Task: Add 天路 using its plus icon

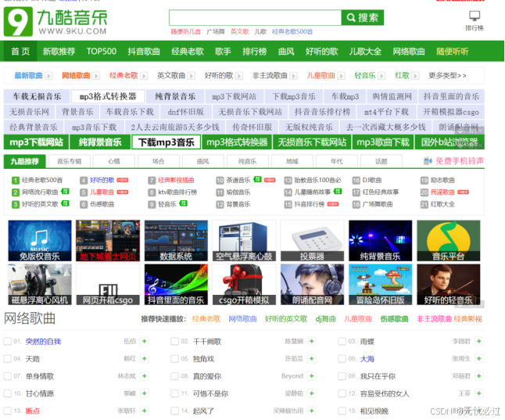Action: click(x=145, y=358)
